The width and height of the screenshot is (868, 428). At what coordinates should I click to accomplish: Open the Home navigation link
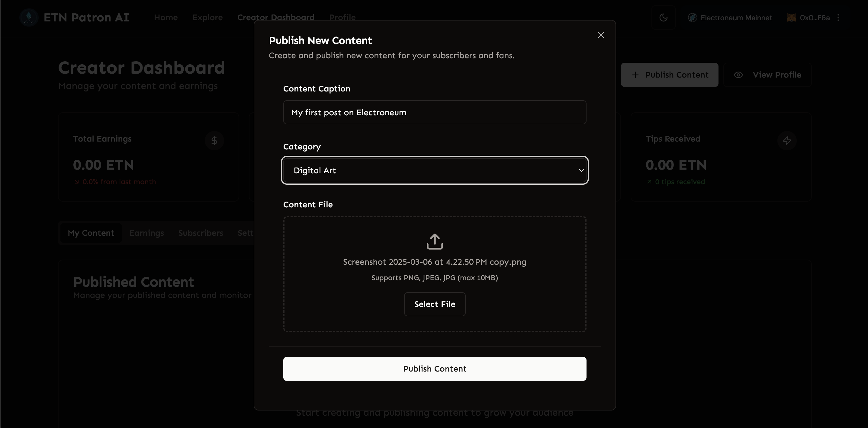[166, 18]
